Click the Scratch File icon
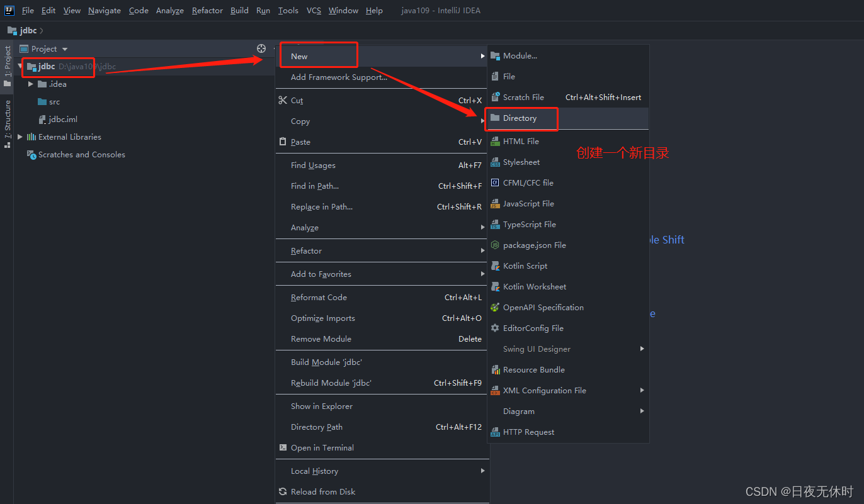 pyautogui.click(x=495, y=97)
